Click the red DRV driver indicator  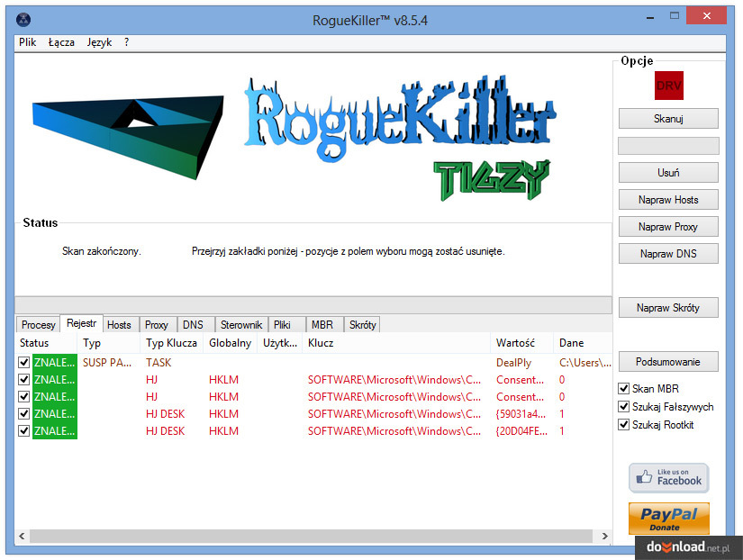[668, 86]
